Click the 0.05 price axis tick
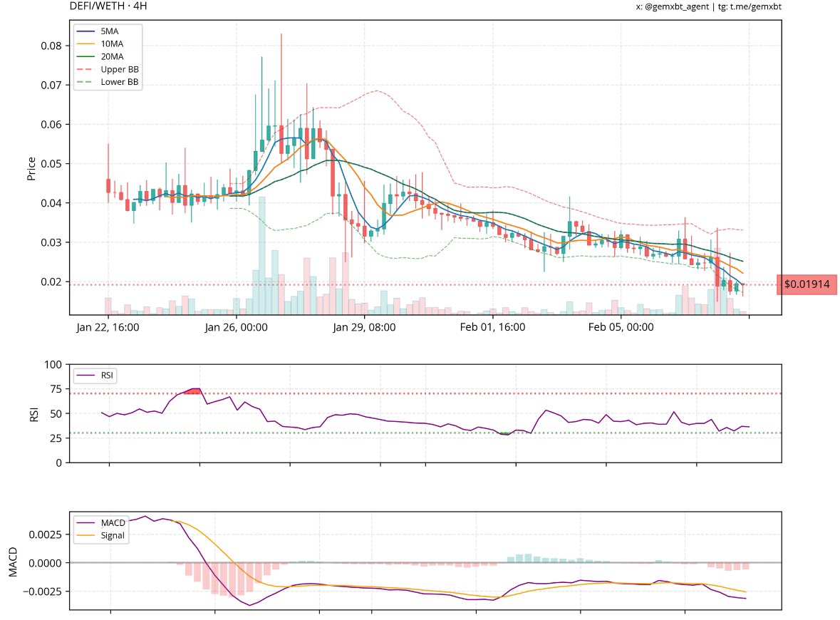The width and height of the screenshot is (840, 620). pyautogui.click(x=51, y=164)
